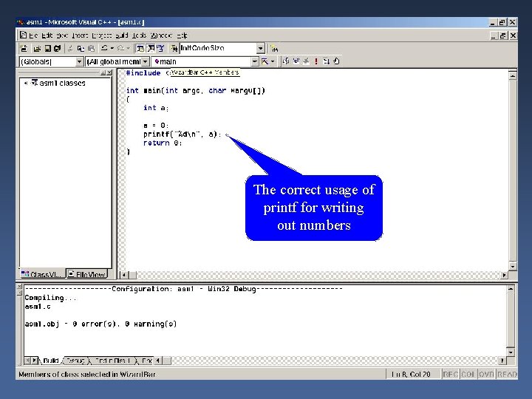532x399 pixels.
Task: Click the Copy toolbar icon
Action: 81,49
